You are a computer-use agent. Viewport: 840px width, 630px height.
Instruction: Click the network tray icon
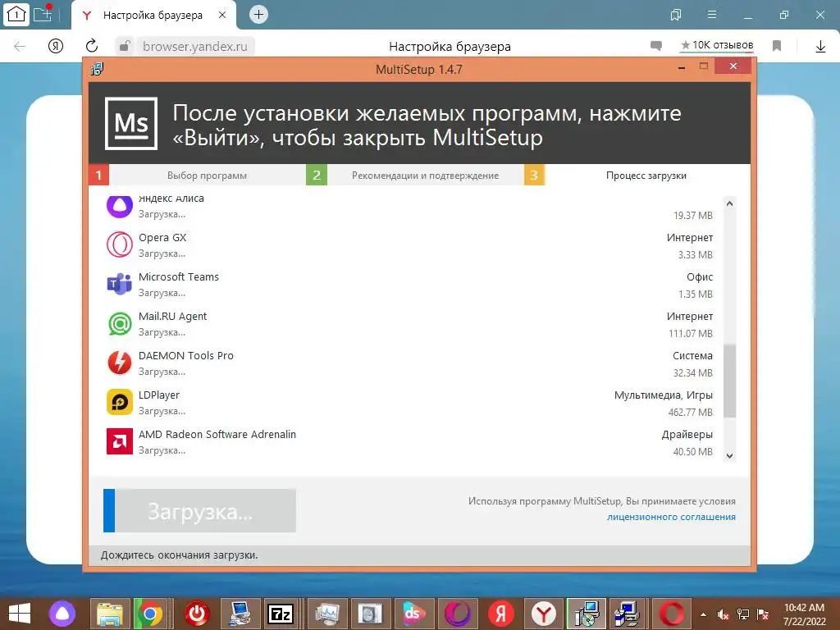pyautogui.click(x=743, y=614)
